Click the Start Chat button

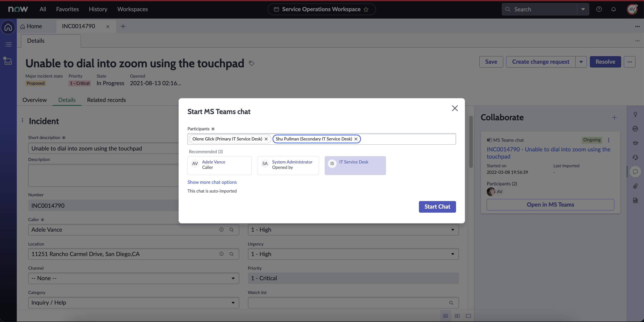pyautogui.click(x=437, y=207)
